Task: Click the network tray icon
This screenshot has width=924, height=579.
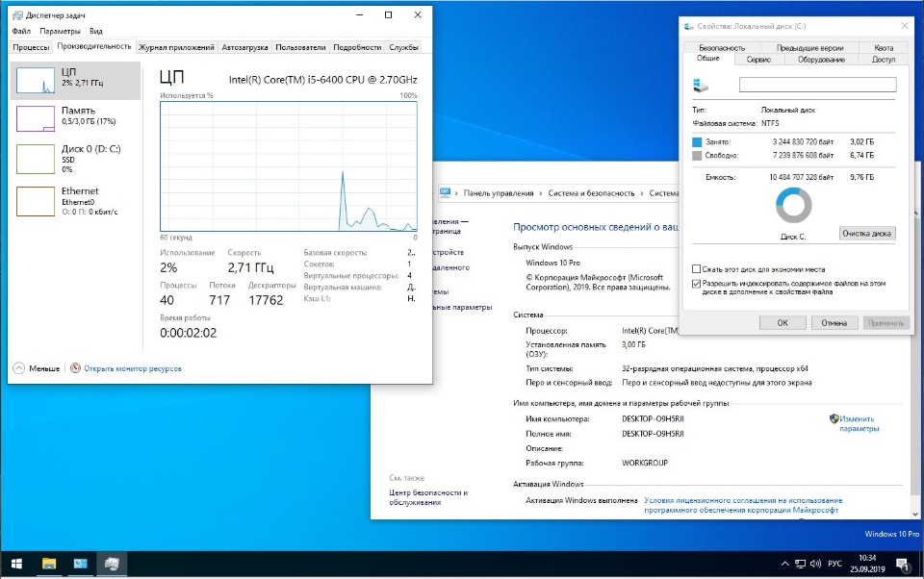Action: coord(800,565)
